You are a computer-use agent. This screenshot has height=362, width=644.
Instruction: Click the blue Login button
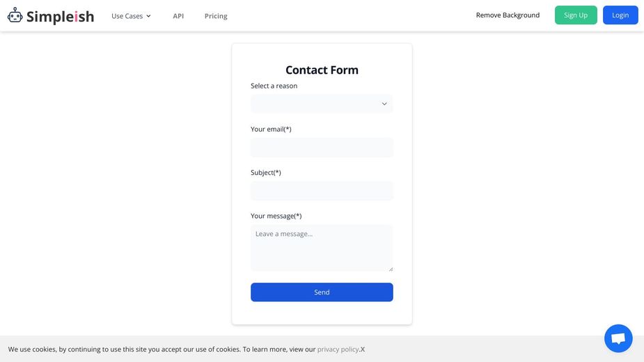[620, 15]
